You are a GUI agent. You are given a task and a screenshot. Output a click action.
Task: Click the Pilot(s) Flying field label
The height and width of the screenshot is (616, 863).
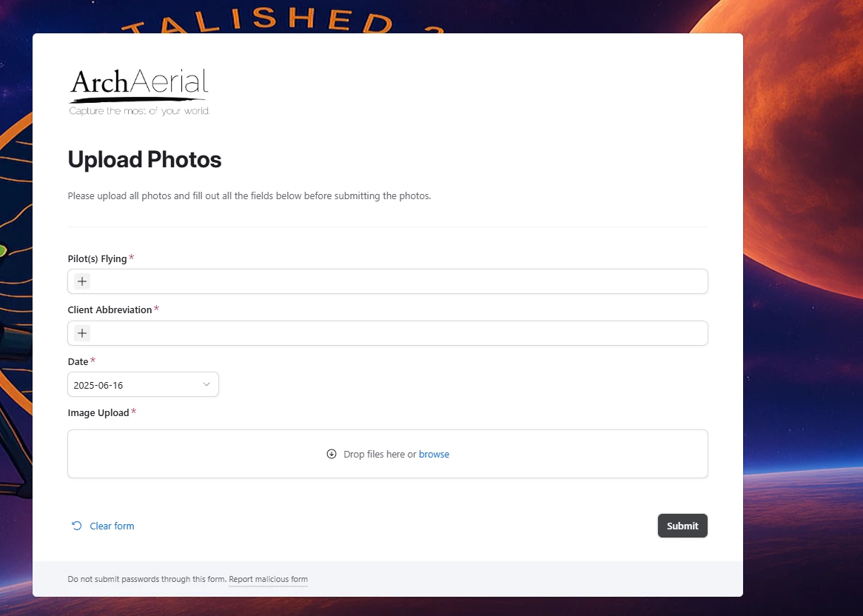point(98,258)
